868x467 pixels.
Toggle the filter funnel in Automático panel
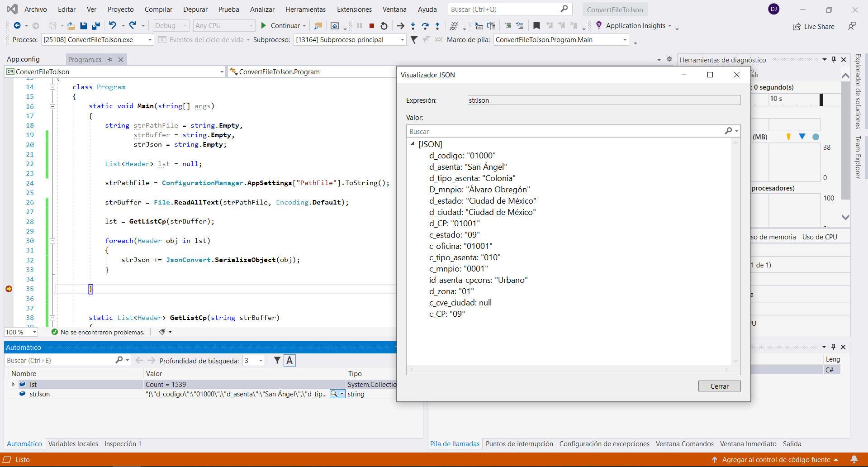point(277,361)
